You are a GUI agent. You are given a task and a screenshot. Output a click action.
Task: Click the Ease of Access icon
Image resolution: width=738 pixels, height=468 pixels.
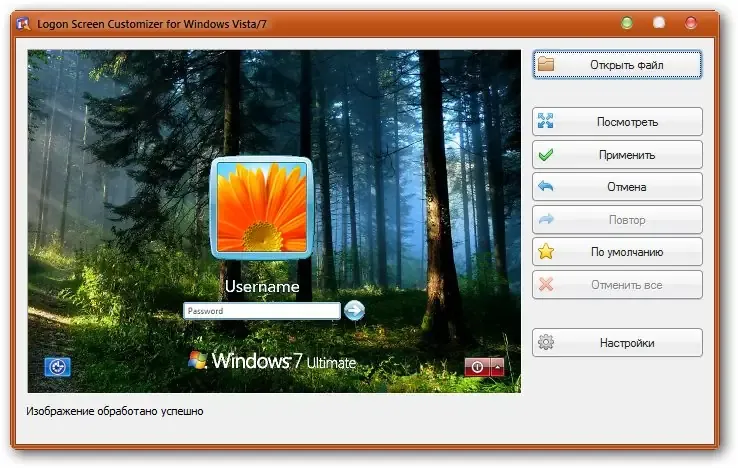click(x=57, y=367)
